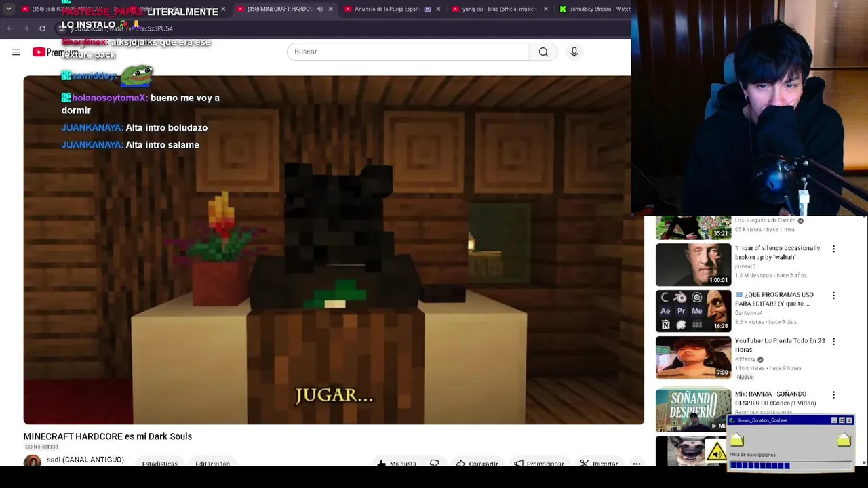
Task: Click the video player showing JUGAR...
Action: [334, 249]
